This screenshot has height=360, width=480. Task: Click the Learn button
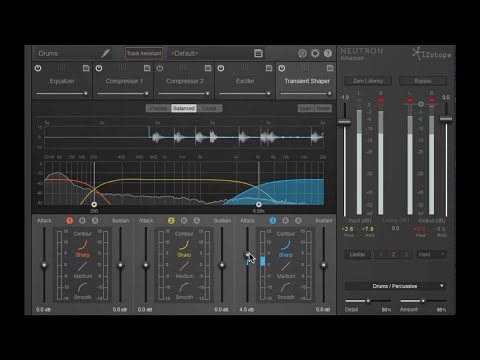click(x=306, y=108)
